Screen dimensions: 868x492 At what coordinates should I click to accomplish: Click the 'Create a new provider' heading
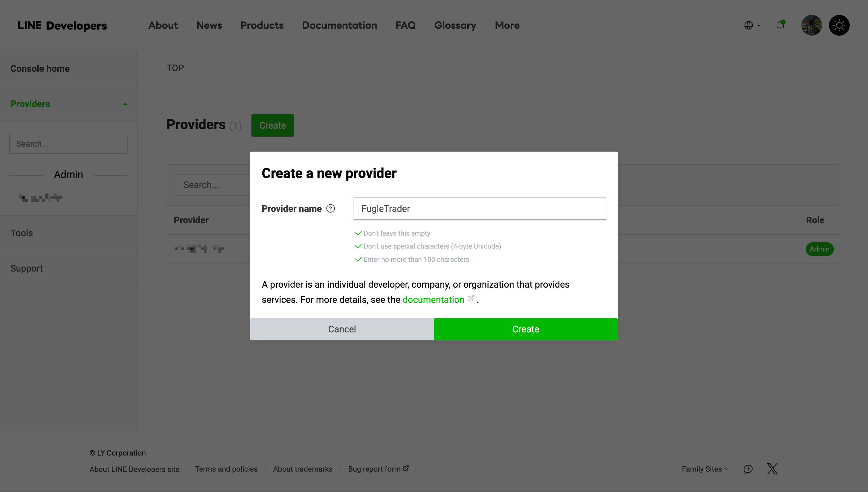(329, 173)
